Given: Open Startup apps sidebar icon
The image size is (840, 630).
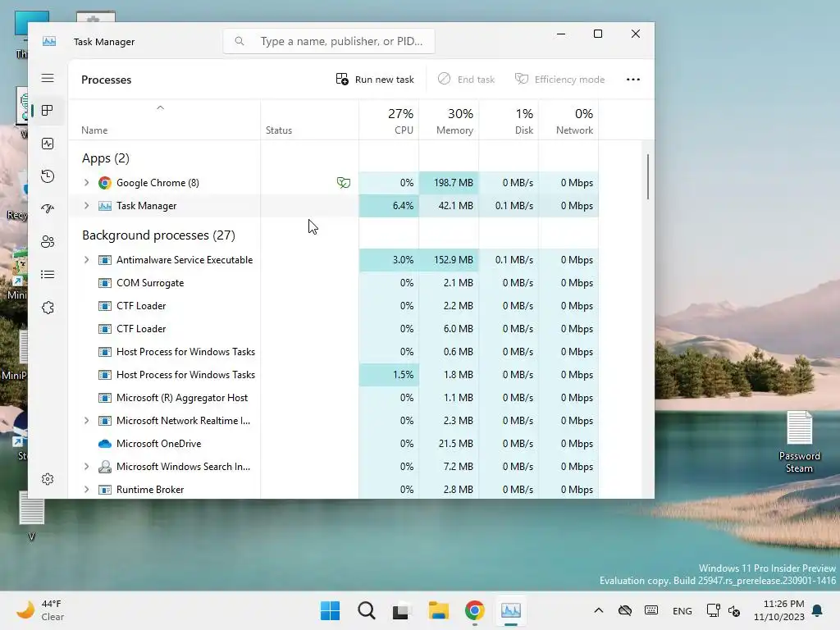Looking at the screenshot, I should coord(48,209).
